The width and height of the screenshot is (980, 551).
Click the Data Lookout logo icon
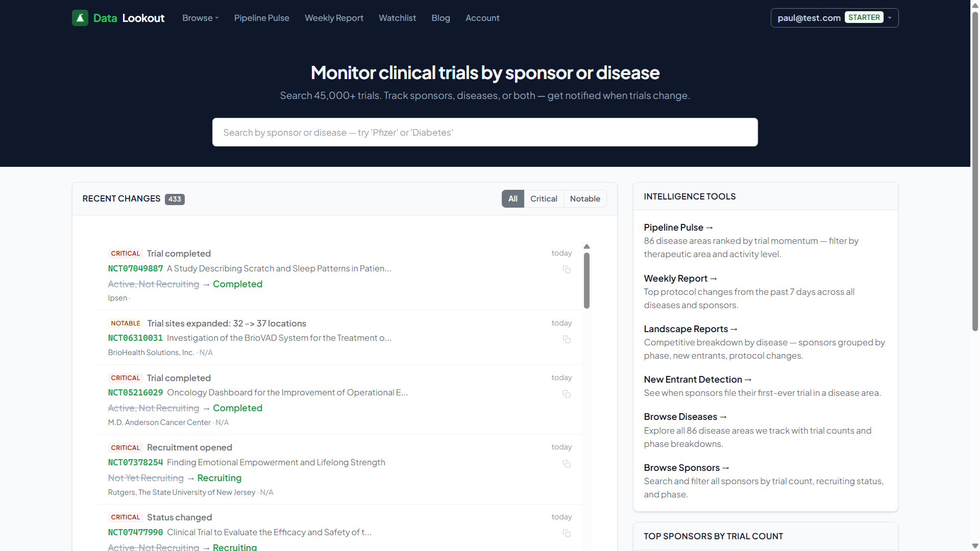80,18
